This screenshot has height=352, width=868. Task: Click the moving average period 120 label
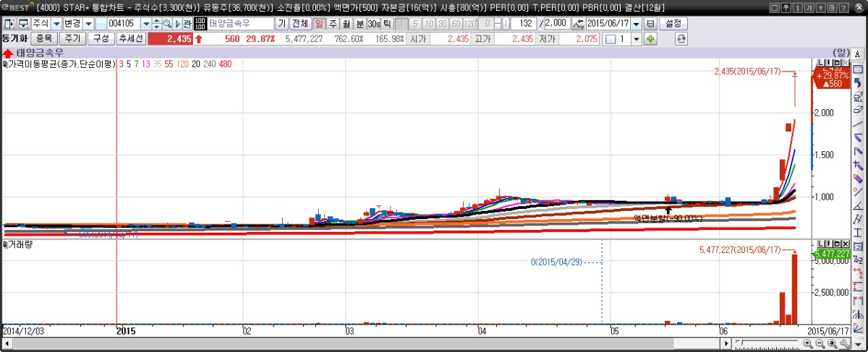click(x=182, y=64)
